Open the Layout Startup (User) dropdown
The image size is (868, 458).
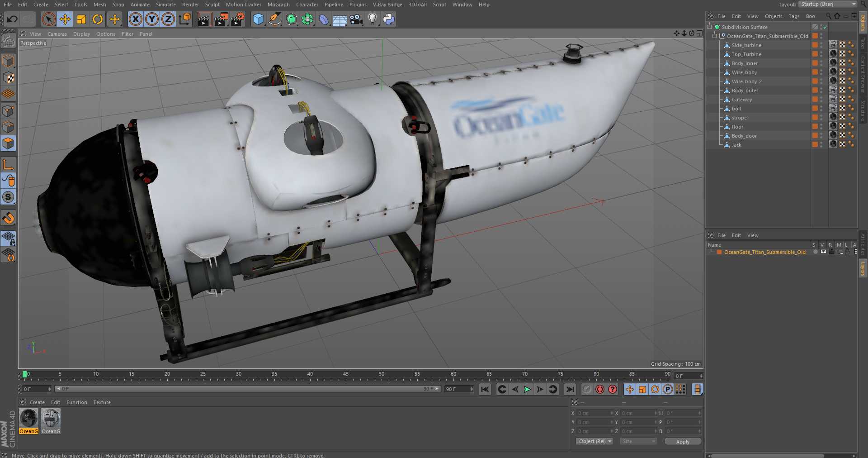tap(827, 4)
